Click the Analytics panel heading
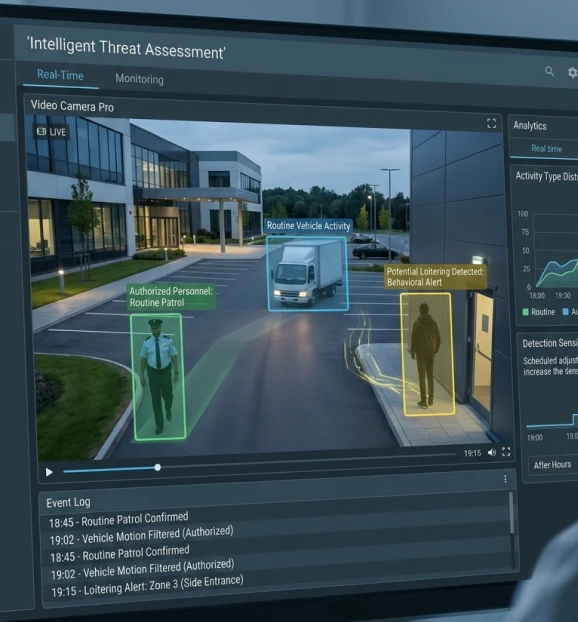The width and height of the screenshot is (578, 622). coord(530,126)
